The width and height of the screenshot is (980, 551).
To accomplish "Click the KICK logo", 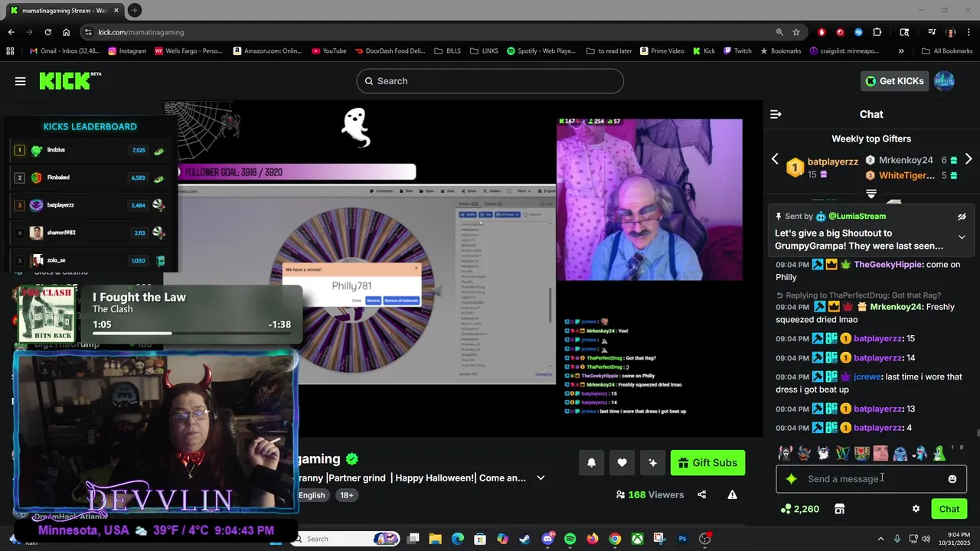I will tap(70, 80).
